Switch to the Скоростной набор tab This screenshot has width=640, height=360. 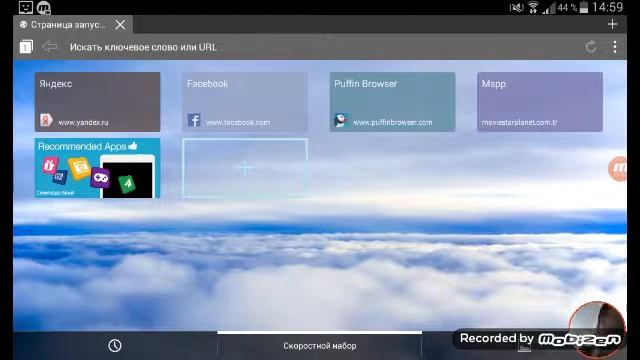click(x=320, y=346)
